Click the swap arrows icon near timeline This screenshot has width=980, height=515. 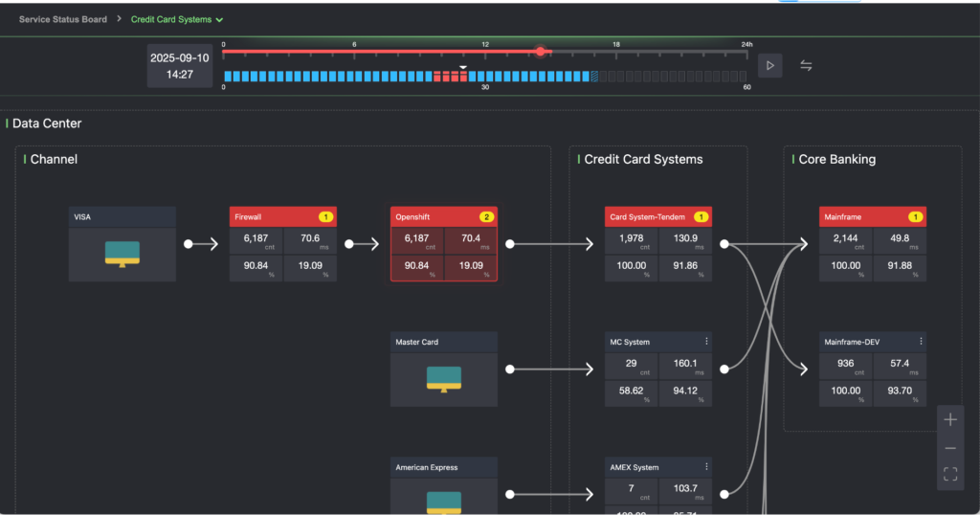(806, 65)
